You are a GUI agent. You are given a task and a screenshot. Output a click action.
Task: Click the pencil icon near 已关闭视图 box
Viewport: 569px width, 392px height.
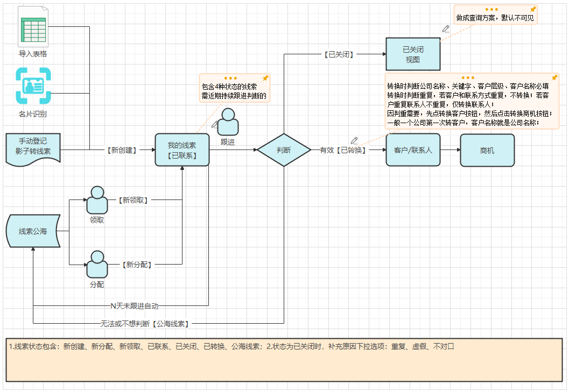(446, 28)
